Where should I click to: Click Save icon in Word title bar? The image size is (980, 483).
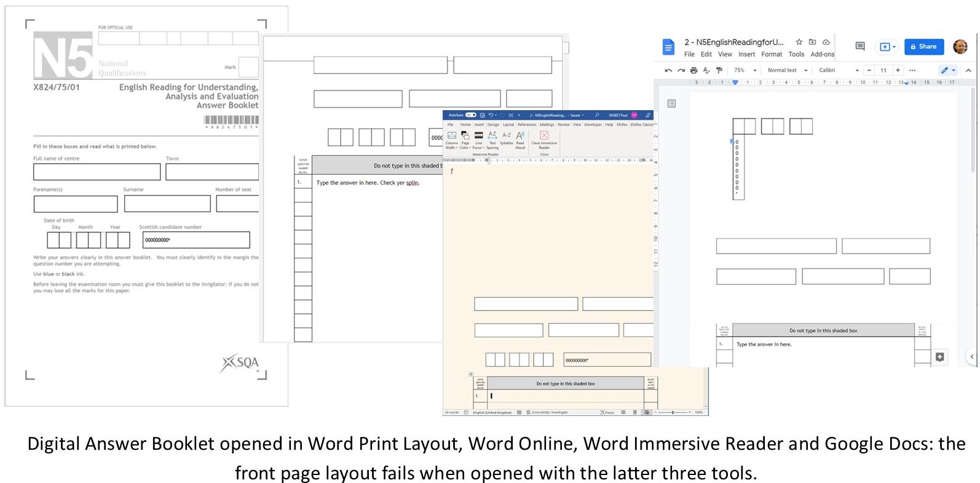click(x=483, y=115)
